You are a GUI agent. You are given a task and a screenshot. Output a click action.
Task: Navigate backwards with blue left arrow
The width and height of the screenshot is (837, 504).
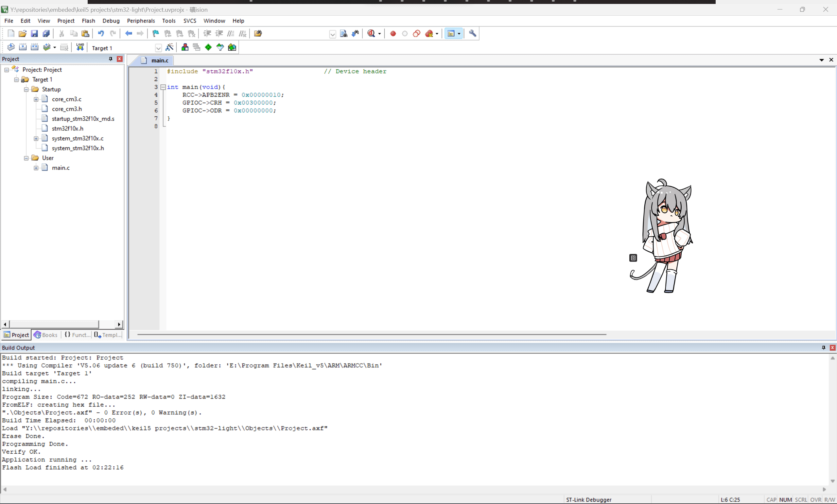129,33
